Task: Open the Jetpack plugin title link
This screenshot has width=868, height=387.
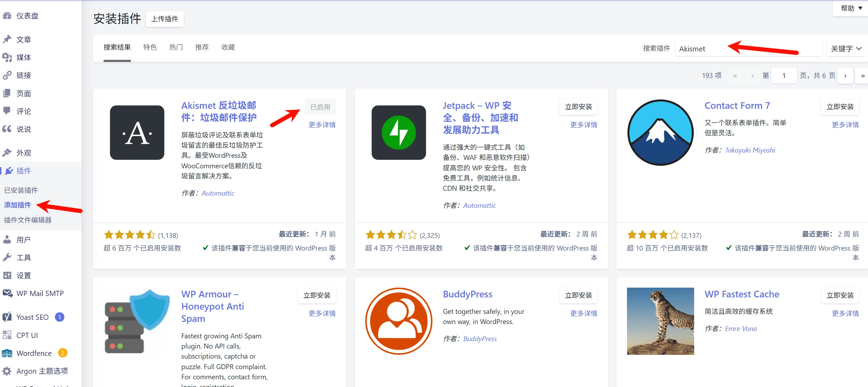Action: point(480,118)
